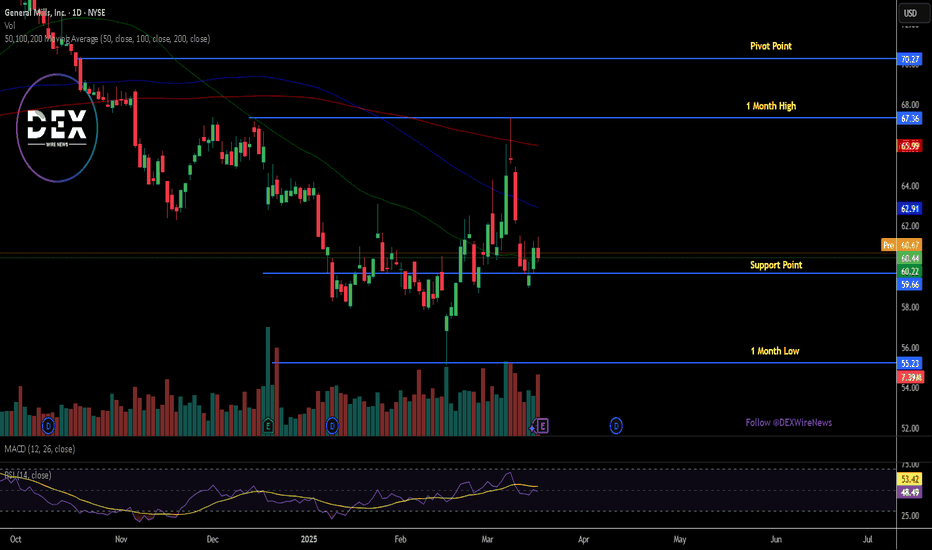Click the 56.00 price axis tick
The height and width of the screenshot is (550, 932).
coord(910,347)
